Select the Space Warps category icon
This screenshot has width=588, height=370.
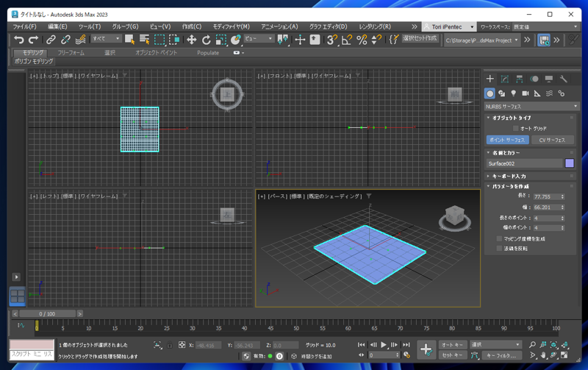pos(549,93)
